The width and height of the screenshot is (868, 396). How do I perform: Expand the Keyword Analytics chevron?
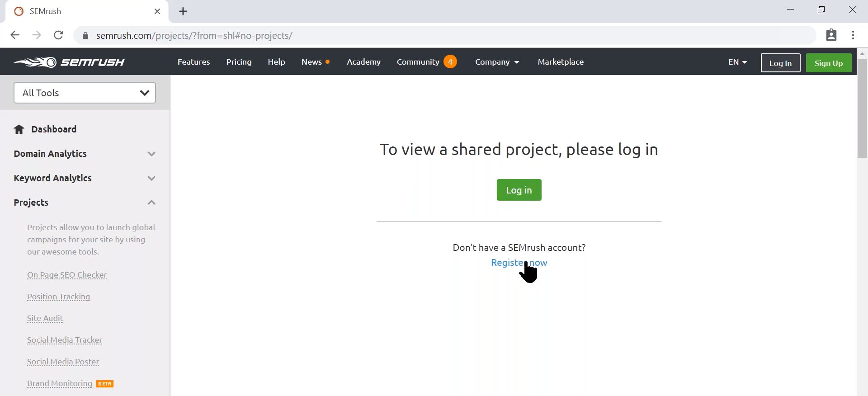click(151, 178)
